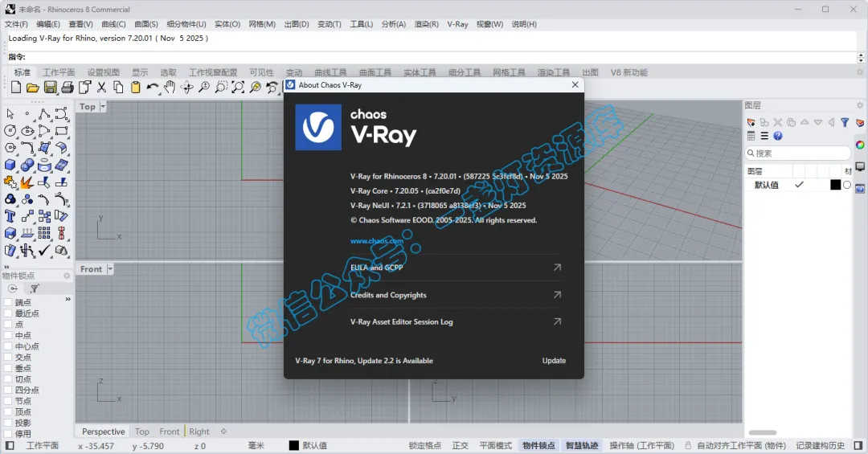Click the new layer icon in layers panel
868x454 pixels.
[751, 122]
